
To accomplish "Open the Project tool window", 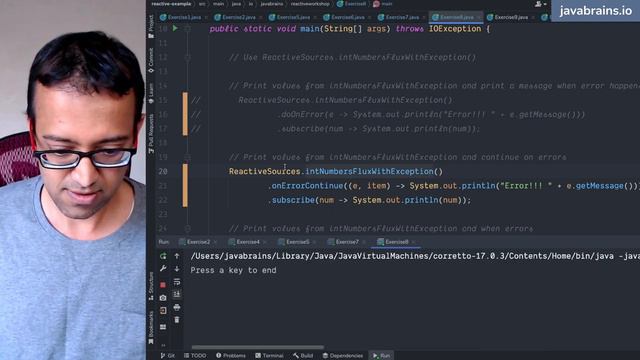I will pos(151,26).
